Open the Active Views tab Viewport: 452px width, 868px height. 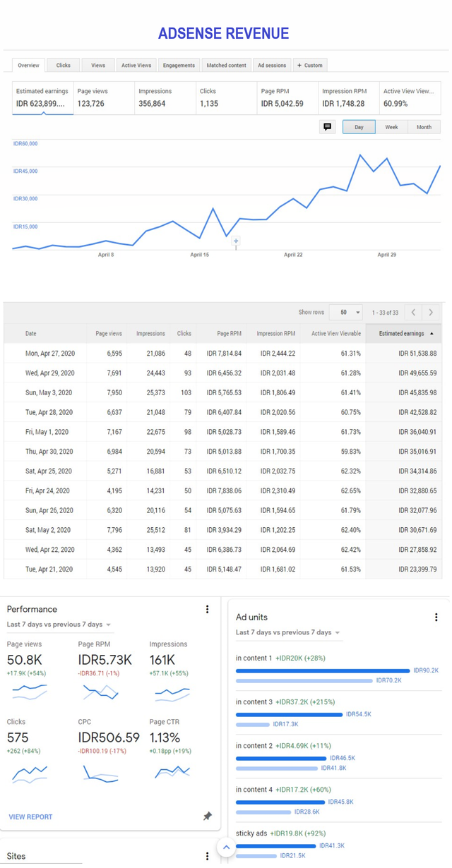point(136,65)
